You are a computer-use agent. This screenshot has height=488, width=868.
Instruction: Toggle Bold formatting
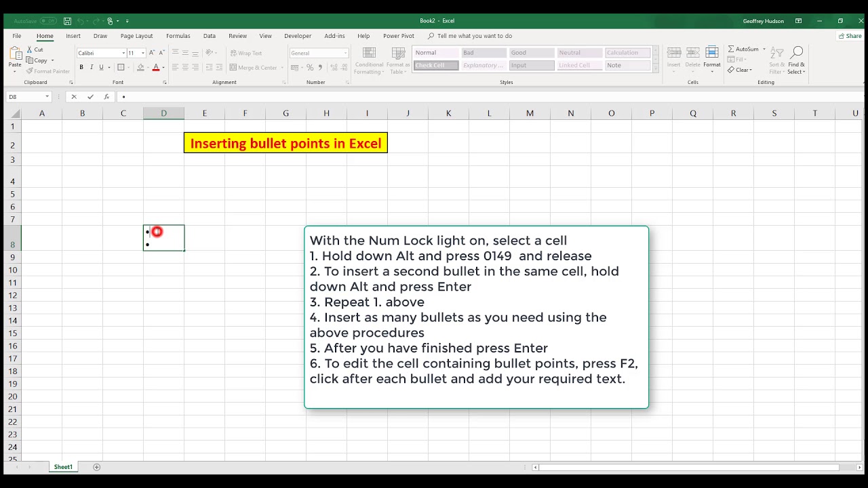[81, 67]
